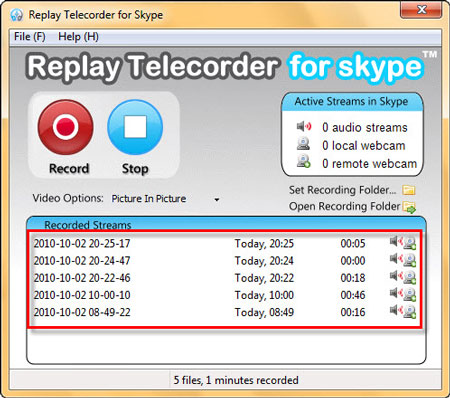The width and height of the screenshot is (450, 398).
Task: Click the status bar text 5 files recorded
Action: pyautogui.click(x=236, y=380)
